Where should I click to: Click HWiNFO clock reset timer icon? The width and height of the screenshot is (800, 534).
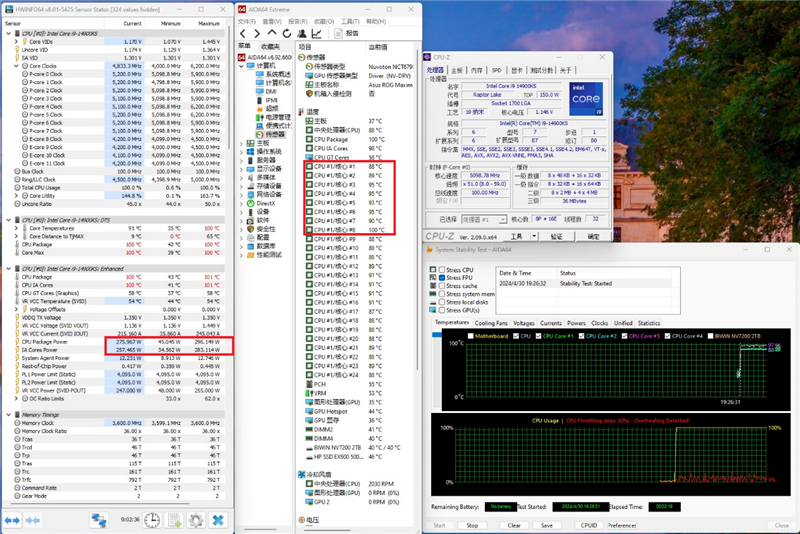point(152,520)
